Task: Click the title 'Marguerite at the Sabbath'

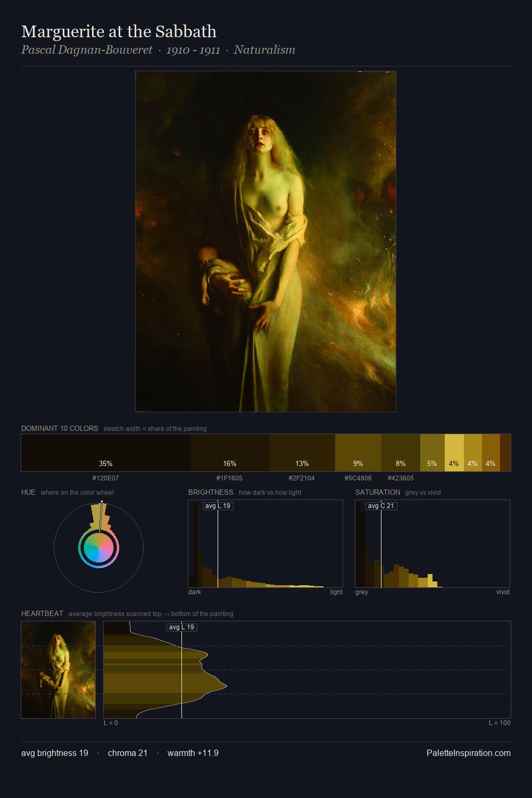Action: click(119, 31)
